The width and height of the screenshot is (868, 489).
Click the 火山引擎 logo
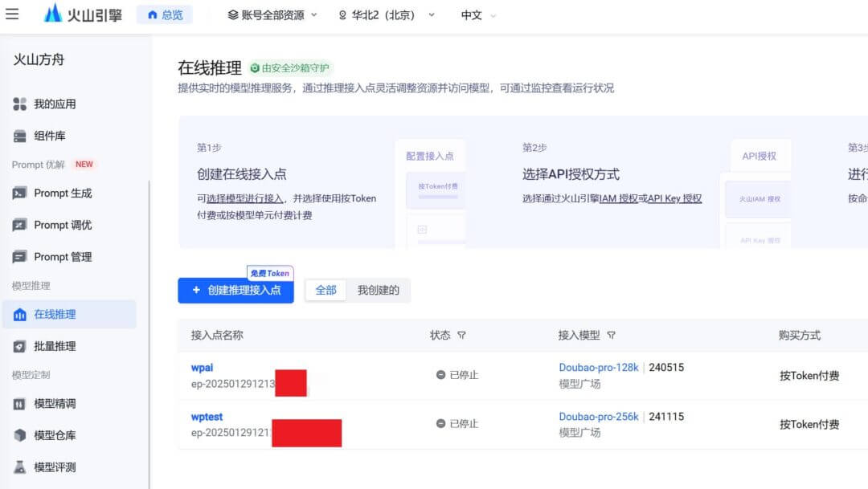(x=83, y=14)
